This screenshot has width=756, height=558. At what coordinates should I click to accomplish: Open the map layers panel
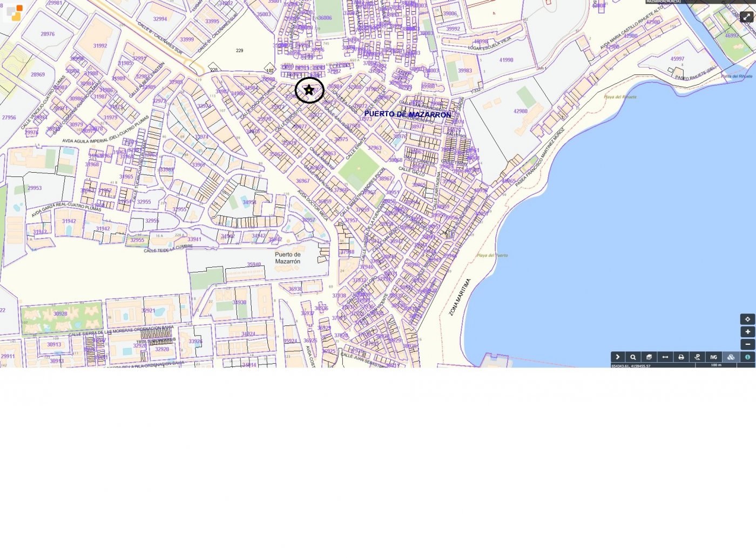tap(649, 357)
